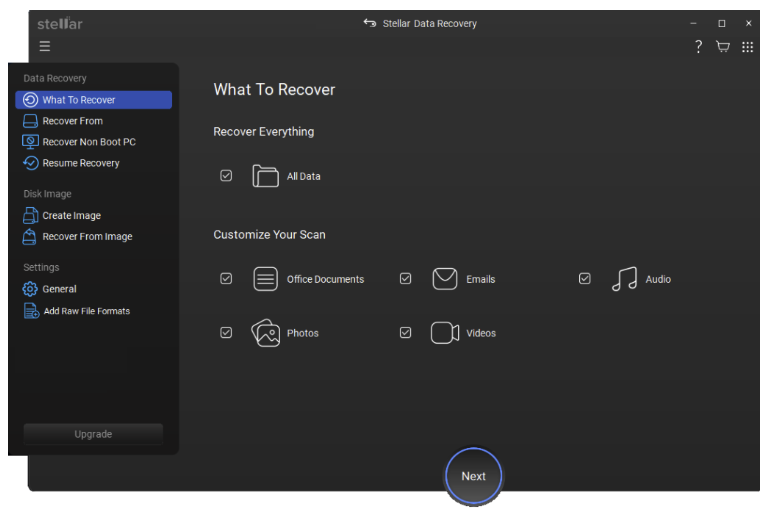
Task: Select the Office Documents icon
Action: click(x=265, y=279)
